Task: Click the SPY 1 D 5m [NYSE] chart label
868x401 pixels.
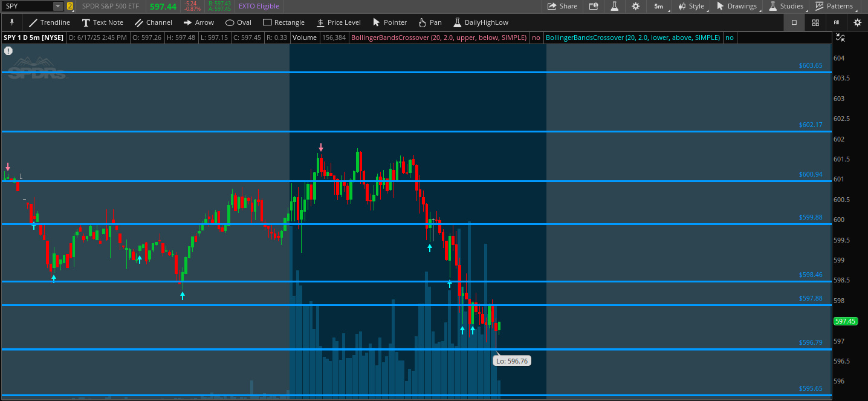Action: pyautogui.click(x=34, y=37)
